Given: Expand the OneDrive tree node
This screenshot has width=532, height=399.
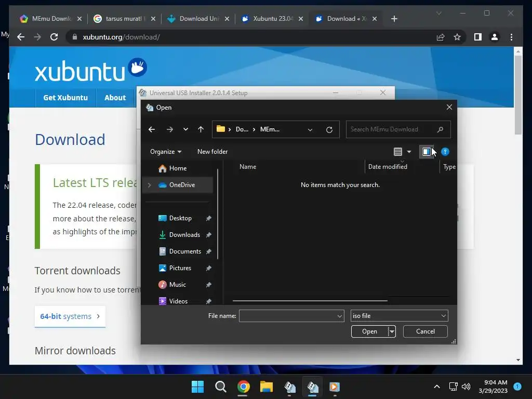Looking at the screenshot, I should (149, 185).
